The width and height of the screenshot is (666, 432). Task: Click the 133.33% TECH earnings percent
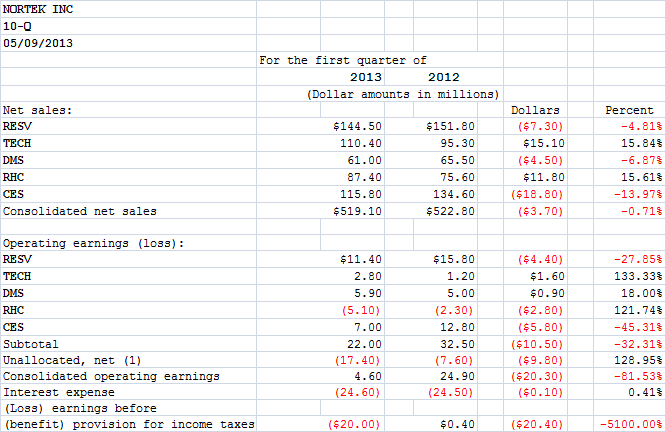coord(638,277)
